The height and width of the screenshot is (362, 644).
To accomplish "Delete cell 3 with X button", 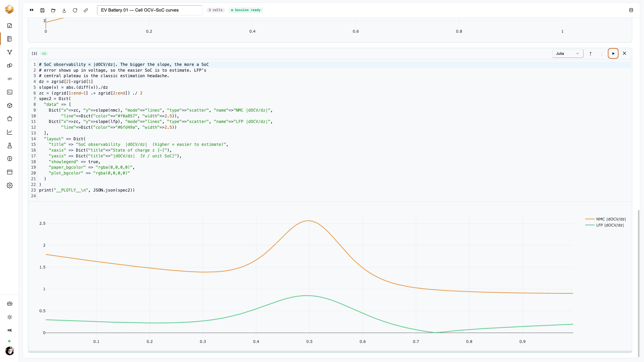I will tap(624, 54).
